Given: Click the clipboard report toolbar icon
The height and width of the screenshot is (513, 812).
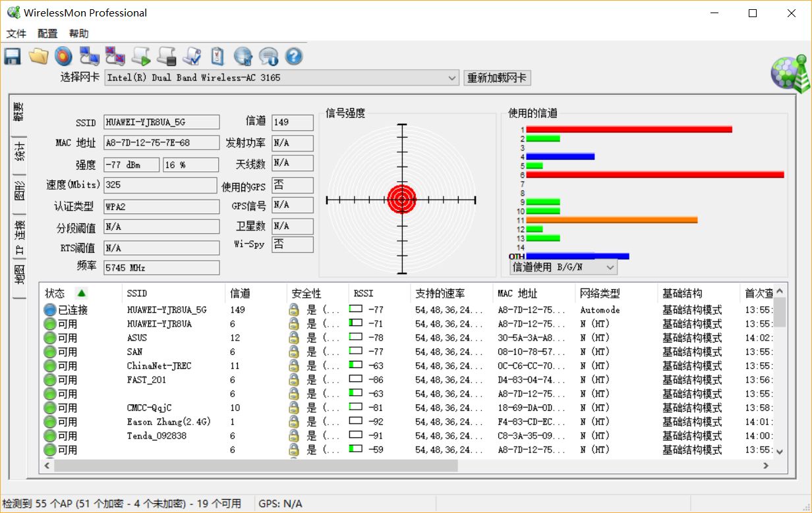Looking at the screenshot, I should [217, 57].
